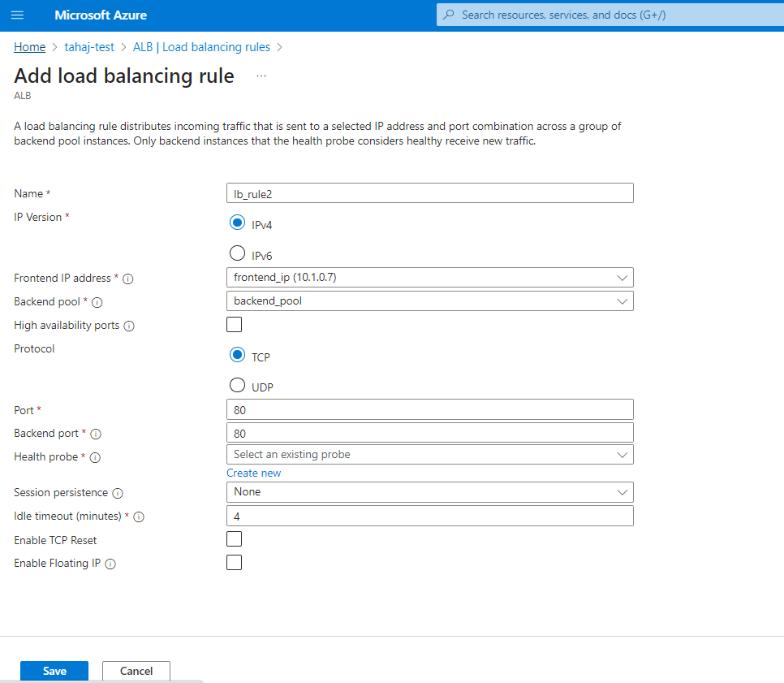The image size is (784, 683).
Task: Open the Azure portal hamburger menu
Action: point(18,15)
